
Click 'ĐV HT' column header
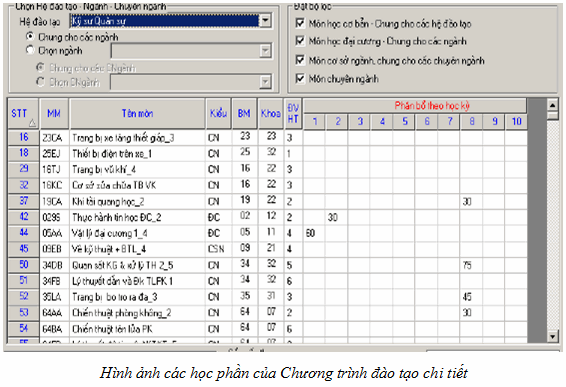293,114
